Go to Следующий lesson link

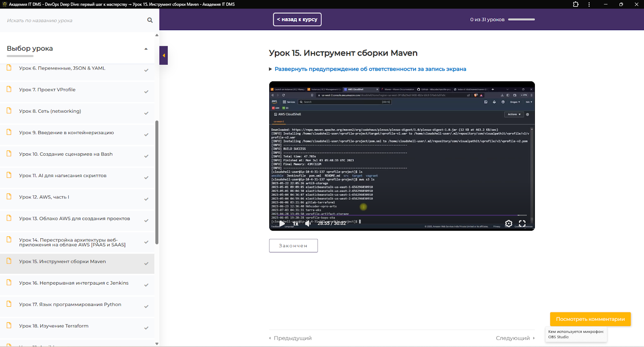515,338
